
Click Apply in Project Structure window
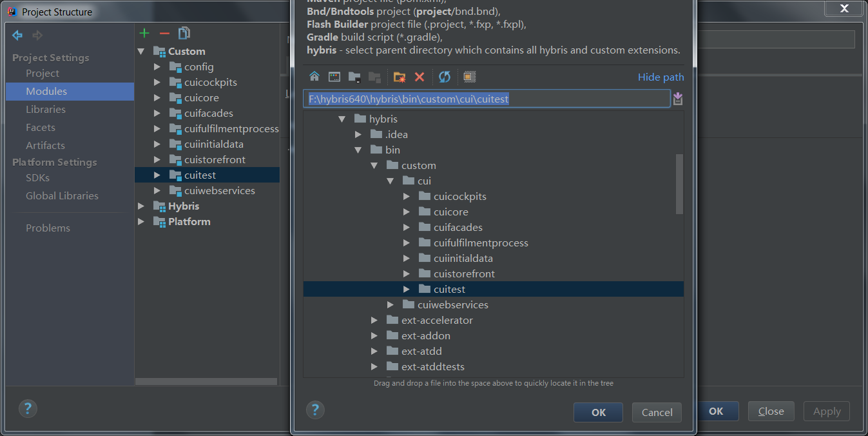pos(827,411)
